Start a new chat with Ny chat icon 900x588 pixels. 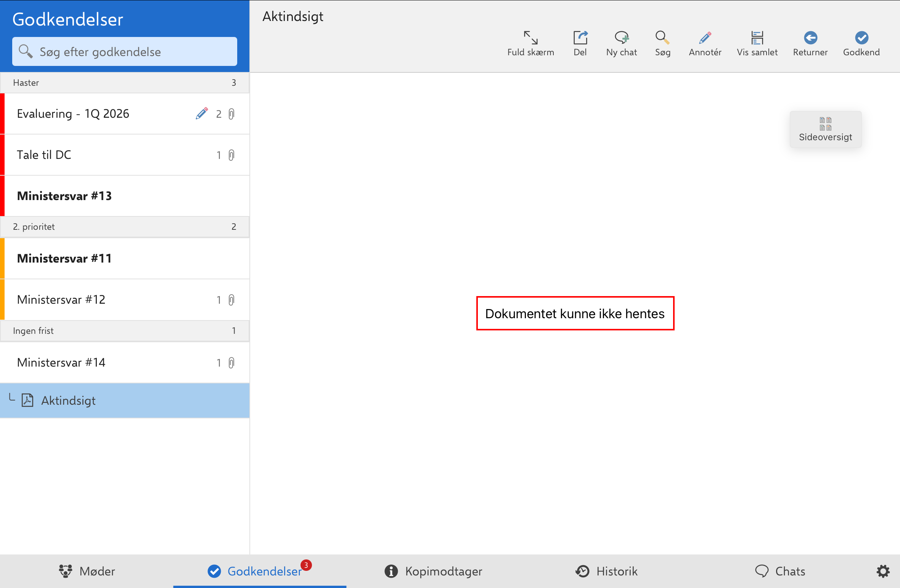coord(621,43)
